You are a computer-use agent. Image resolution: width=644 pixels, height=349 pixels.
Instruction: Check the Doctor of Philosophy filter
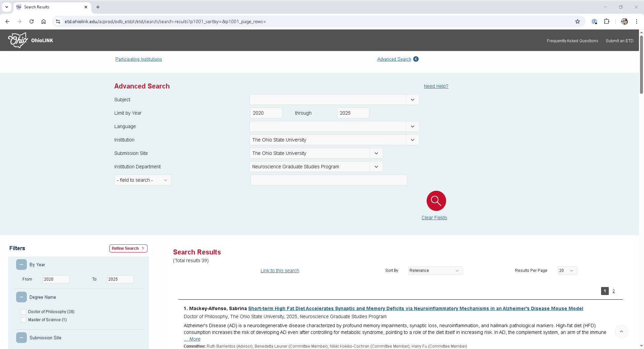click(x=23, y=311)
